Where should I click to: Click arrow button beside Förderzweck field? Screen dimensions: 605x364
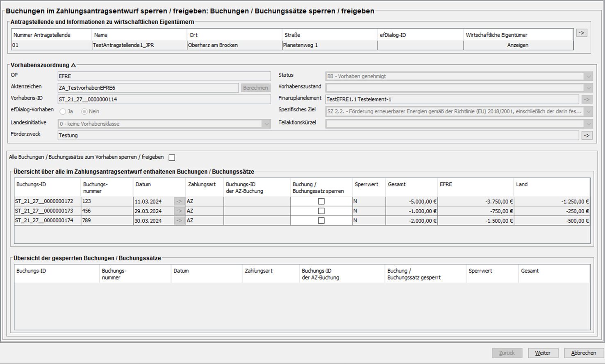(587, 135)
